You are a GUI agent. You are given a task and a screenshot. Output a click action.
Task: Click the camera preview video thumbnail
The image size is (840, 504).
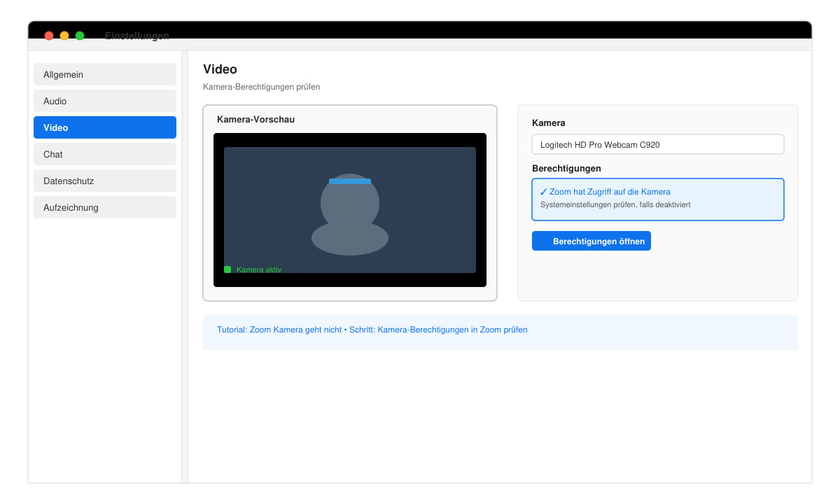pos(350,210)
